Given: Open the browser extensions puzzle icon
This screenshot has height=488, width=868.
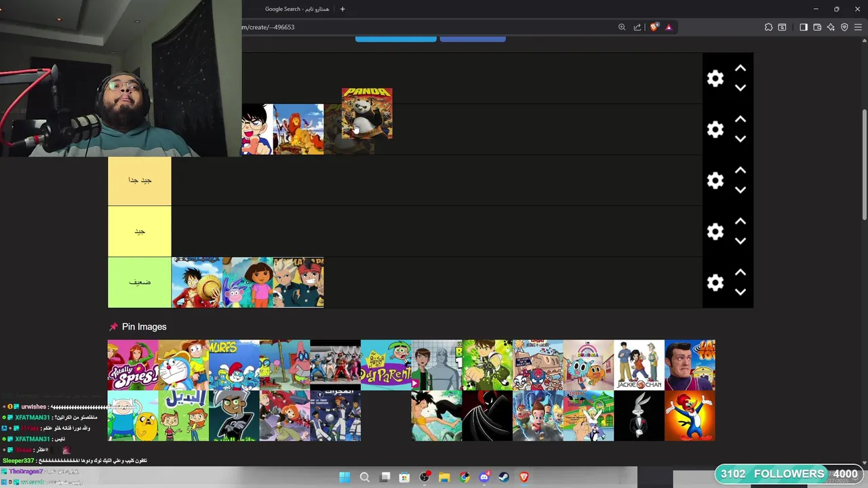Looking at the screenshot, I should [768, 27].
